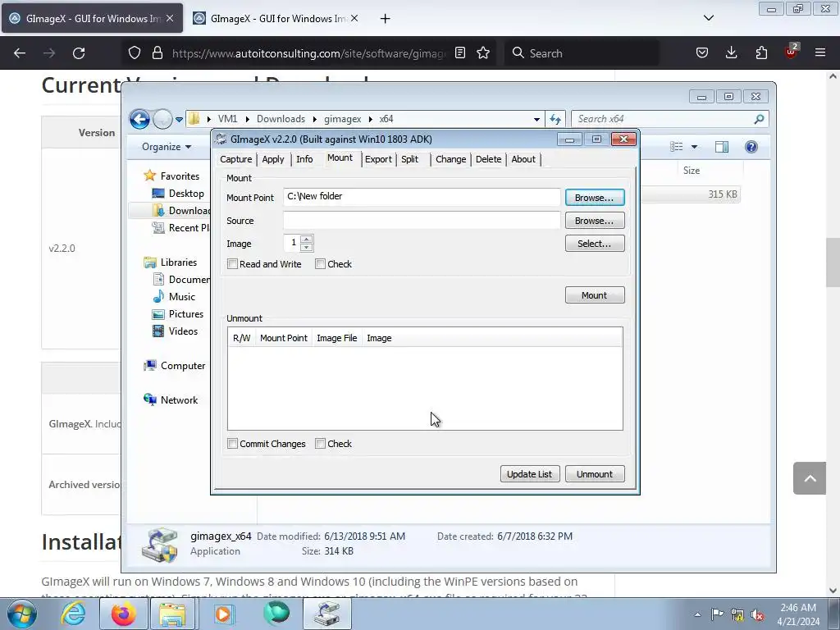
Task: Click the Mount Point text field
Action: point(422,197)
